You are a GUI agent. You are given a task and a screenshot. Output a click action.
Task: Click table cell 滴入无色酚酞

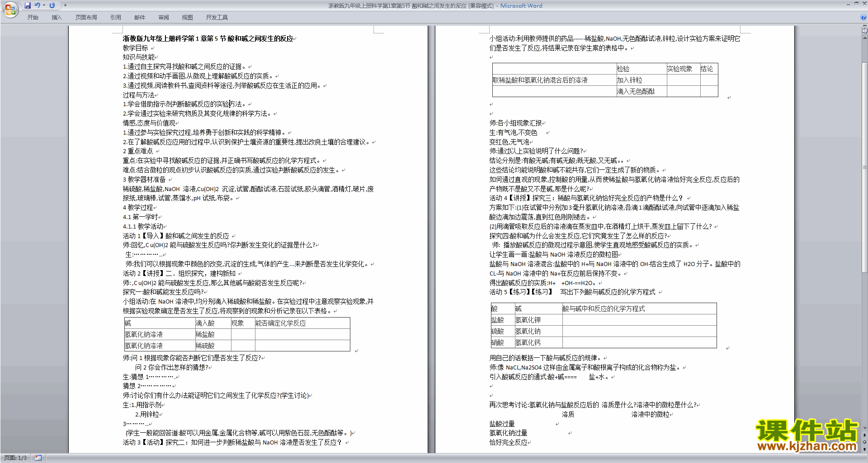[x=636, y=92]
